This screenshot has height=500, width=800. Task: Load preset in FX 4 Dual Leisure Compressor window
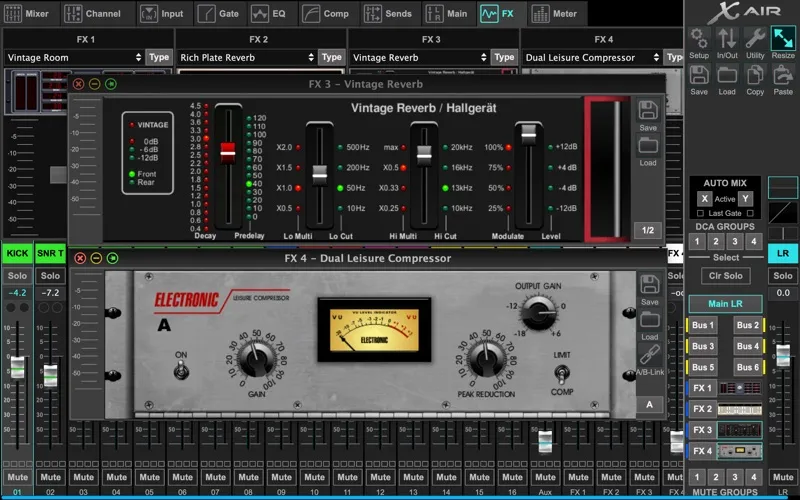coord(649,326)
